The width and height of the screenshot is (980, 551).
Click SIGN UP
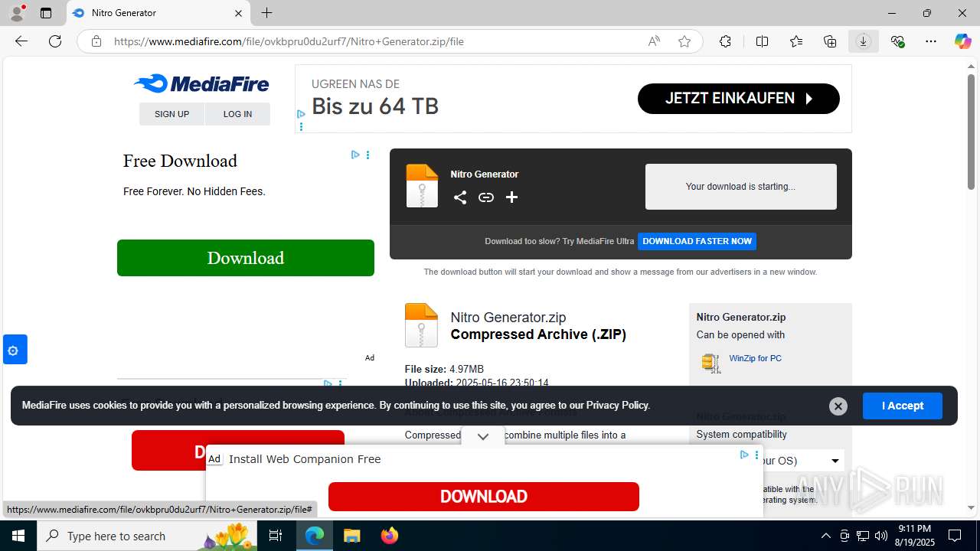click(171, 114)
